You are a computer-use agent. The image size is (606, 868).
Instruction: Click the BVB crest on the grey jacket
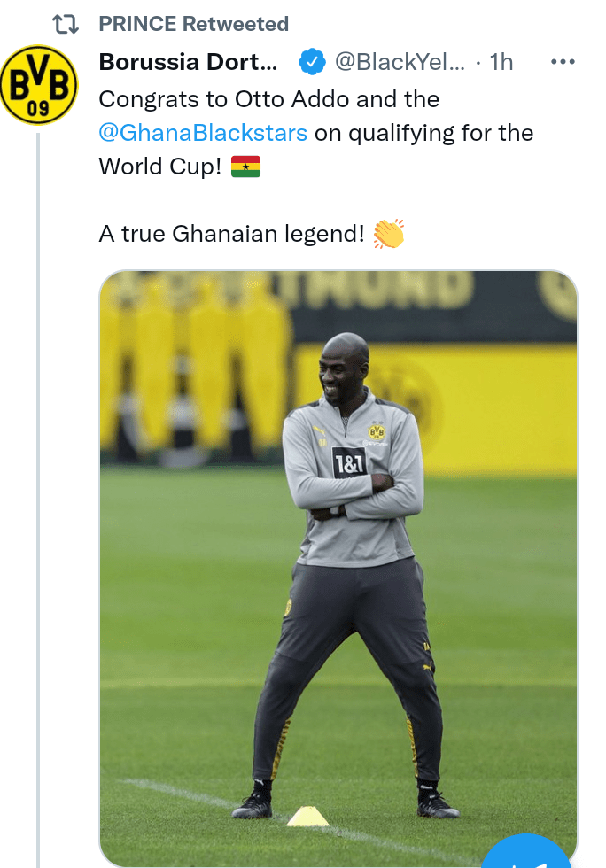coord(377,432)
